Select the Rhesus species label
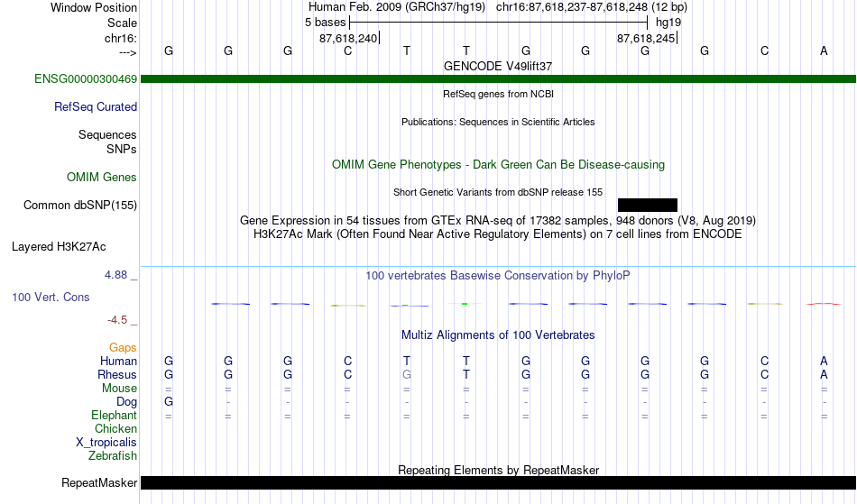The height and width of the screenshot is (504, 857). click(x=117, y=374)
